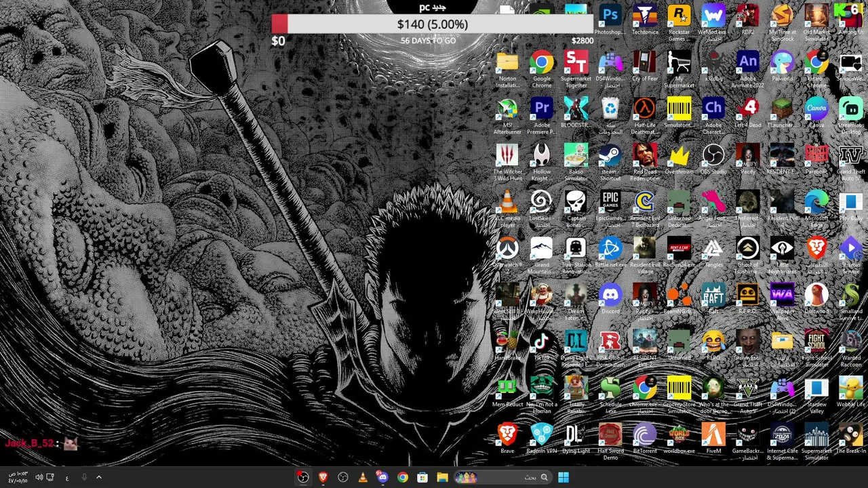Open the Wallpaper Alive shortcut
Screen dimensions: 868x488
782,303
